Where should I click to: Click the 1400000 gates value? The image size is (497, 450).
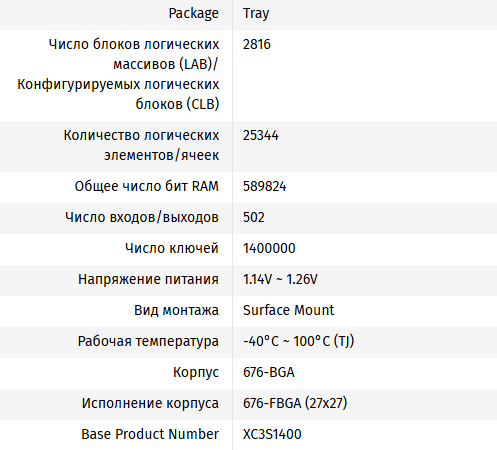269,248
